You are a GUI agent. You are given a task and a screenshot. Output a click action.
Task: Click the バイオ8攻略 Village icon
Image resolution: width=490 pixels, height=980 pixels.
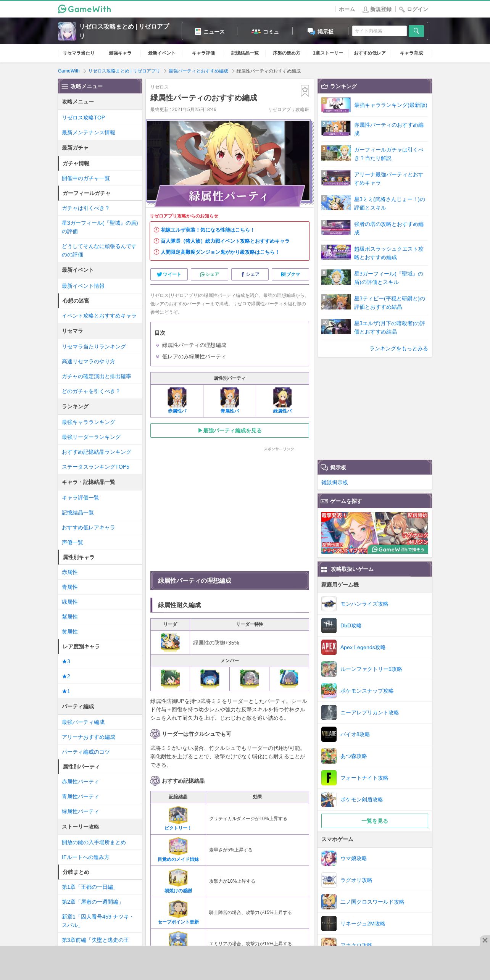pyautogui.click(x=329, y=734)
